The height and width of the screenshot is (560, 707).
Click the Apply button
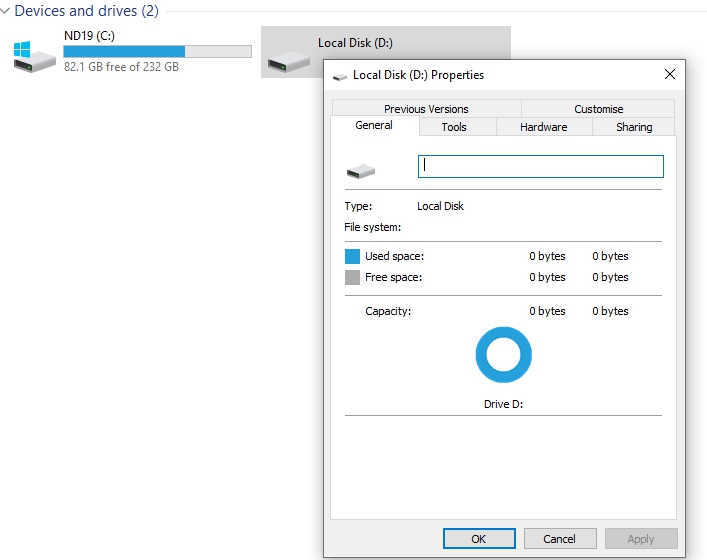click(x=641, y=539)
